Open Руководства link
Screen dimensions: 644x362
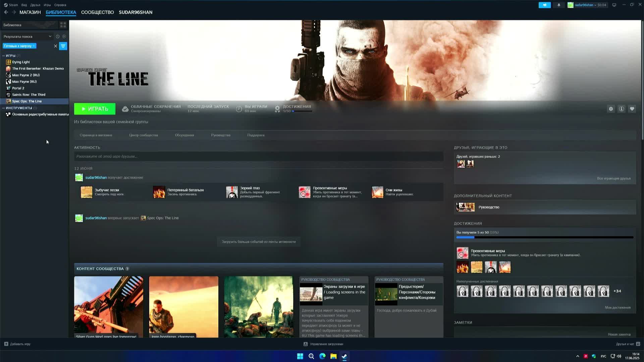221,135
